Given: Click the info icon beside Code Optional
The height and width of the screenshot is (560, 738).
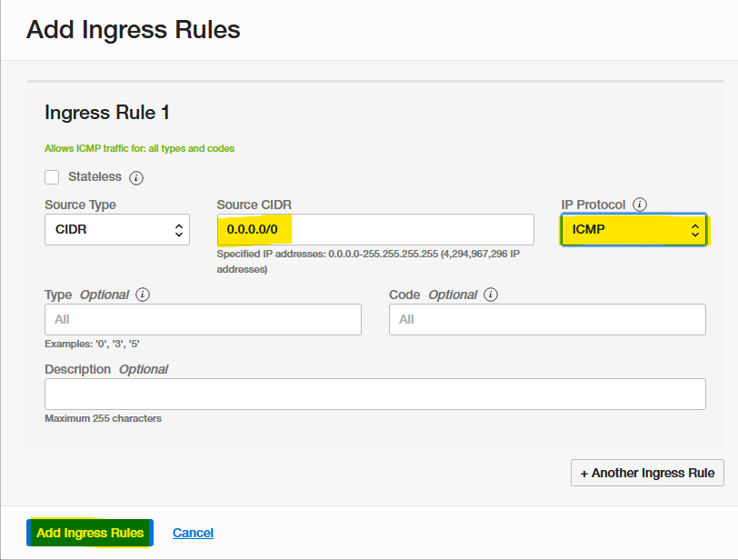Looking at the screenshot, I should 491,295.
